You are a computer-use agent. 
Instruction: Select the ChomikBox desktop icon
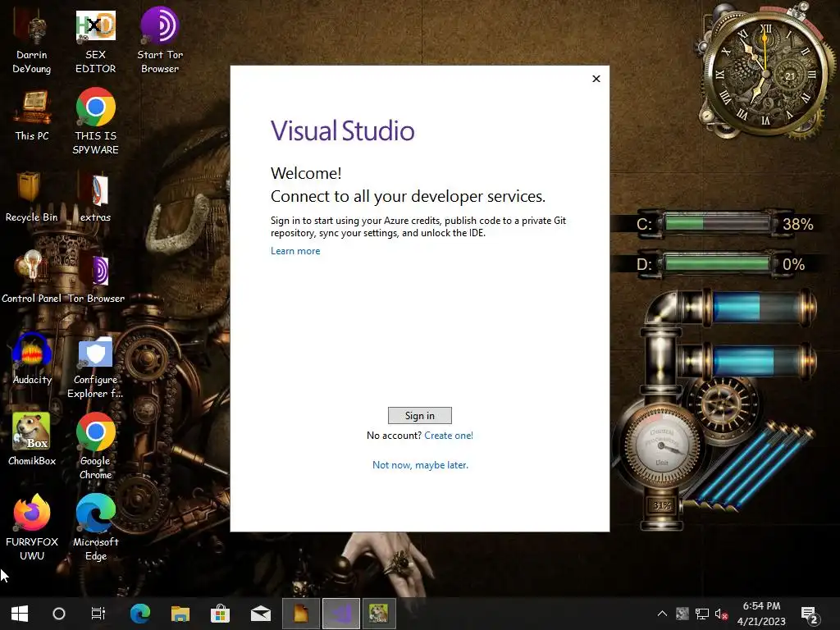(x=32, y=440)
